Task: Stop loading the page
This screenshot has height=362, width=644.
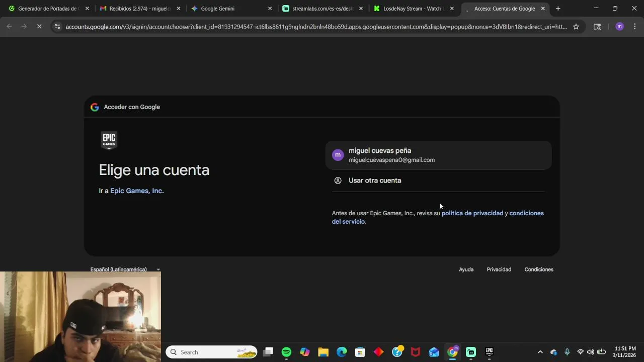Action: point(39,27)
